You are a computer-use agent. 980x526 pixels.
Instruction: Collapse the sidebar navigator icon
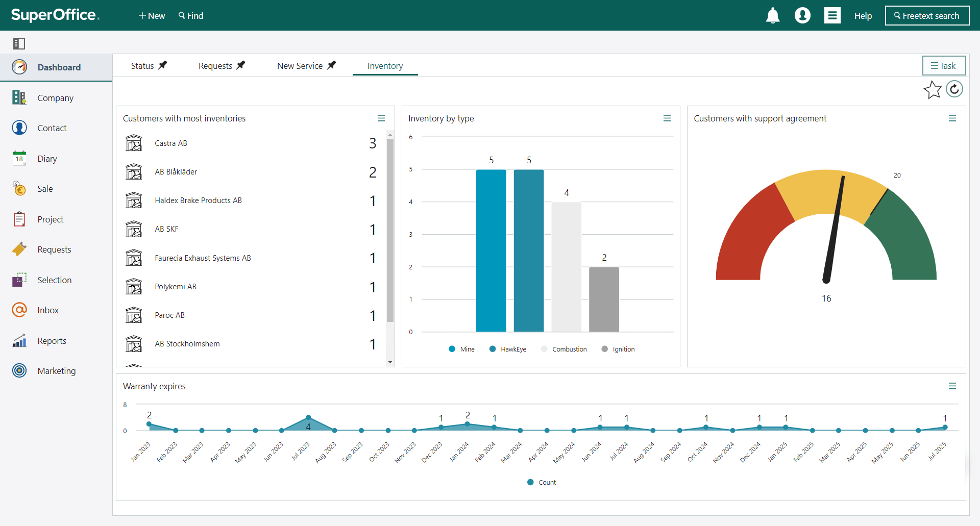tap(19, 43)
